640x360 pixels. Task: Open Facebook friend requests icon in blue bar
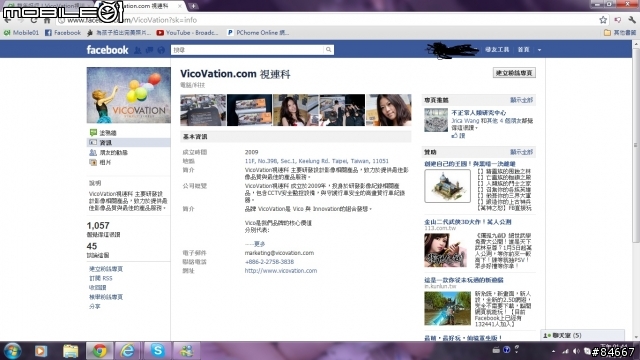[x=138, y=50]
